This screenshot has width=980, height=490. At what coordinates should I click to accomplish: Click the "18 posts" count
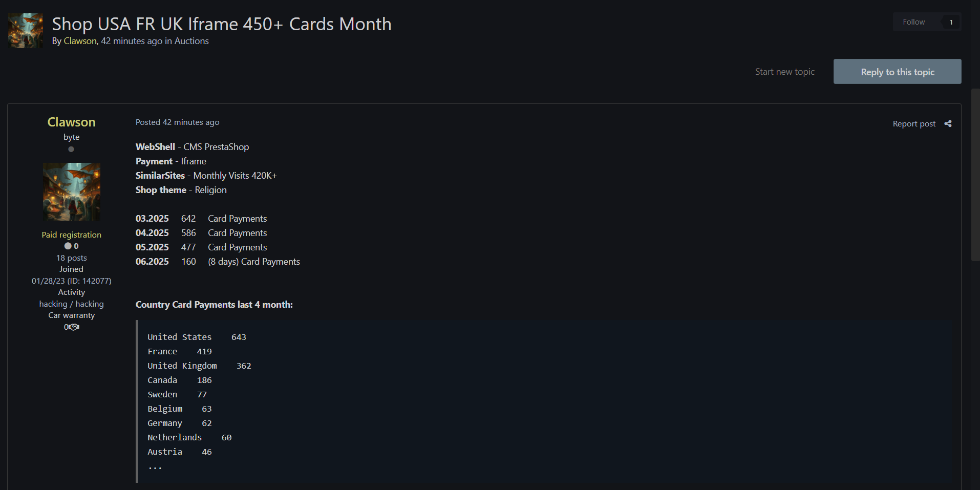pyautogui.click(x=71, y=258)
